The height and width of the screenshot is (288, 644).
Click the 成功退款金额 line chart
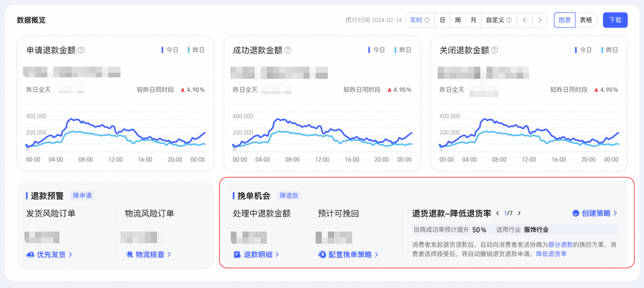point(322,132)
